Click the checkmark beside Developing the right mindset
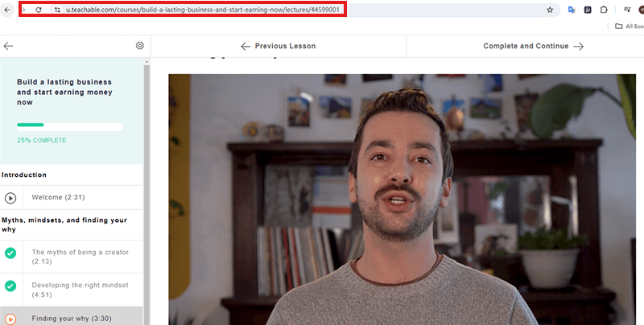This screenshot has width=644, height=325. (10, 286)
